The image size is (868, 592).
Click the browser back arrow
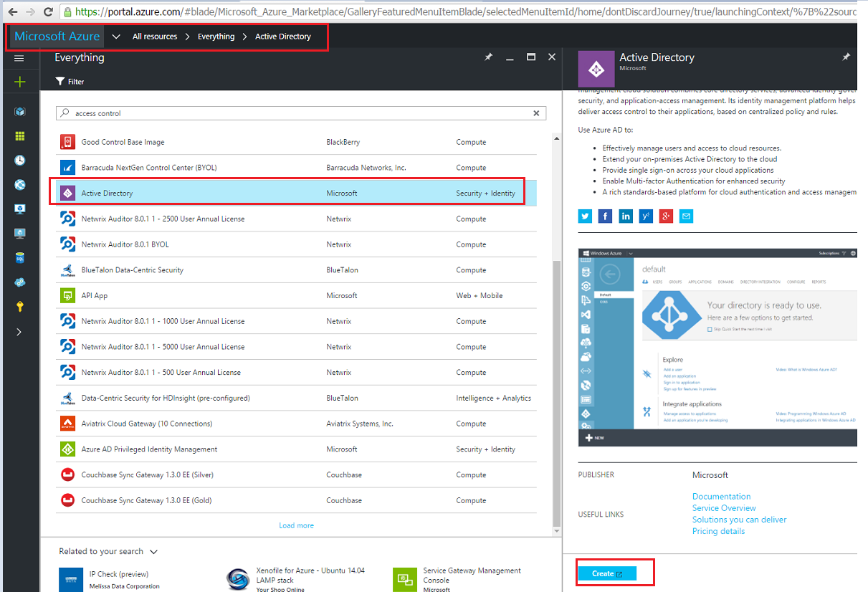point(11,12)
